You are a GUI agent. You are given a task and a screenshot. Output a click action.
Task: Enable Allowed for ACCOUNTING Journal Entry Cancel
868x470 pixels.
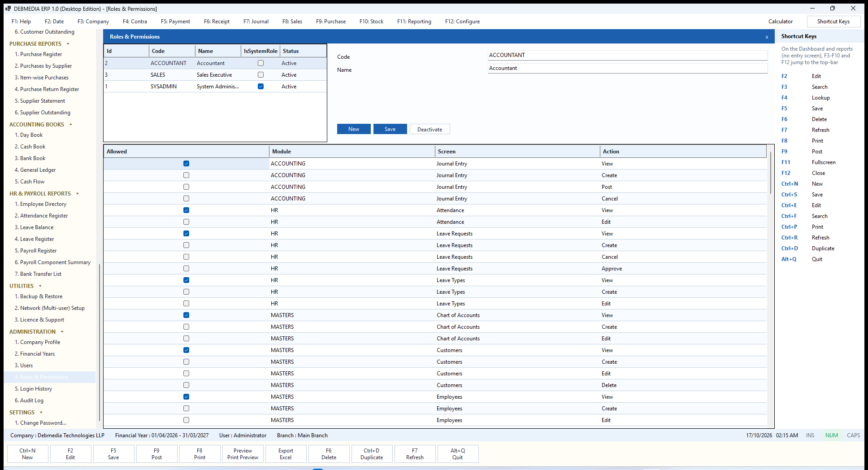click(186, 199)
